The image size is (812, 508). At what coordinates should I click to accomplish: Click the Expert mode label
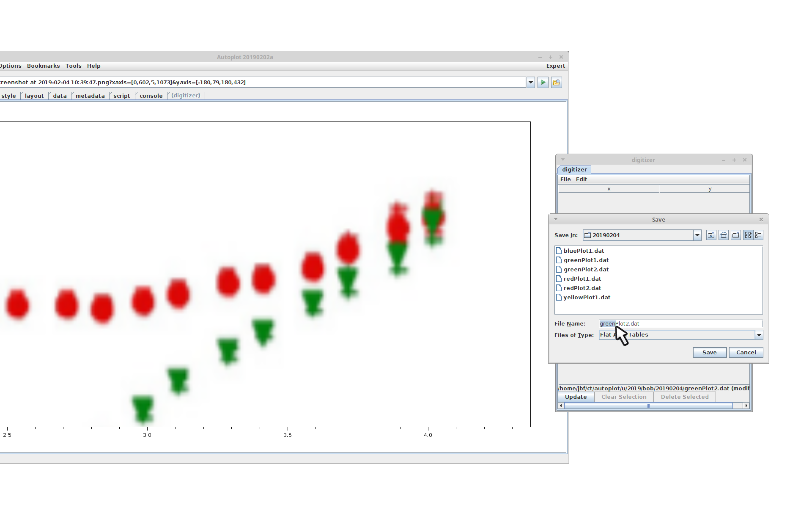tap(555, 66)
